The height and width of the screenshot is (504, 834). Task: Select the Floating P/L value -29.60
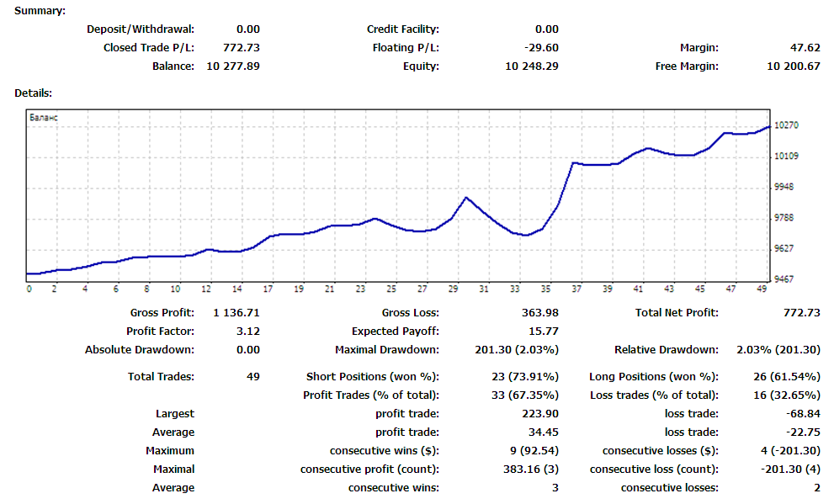click(541, 48)
